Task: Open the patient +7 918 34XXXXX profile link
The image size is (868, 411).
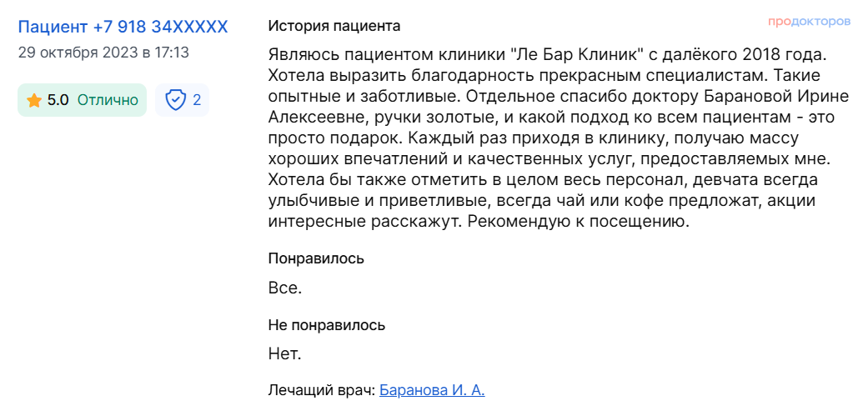Action: click(x=123, y=27)
